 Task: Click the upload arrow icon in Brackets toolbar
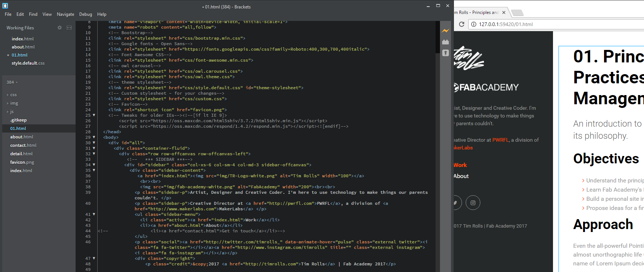point(445,53)
